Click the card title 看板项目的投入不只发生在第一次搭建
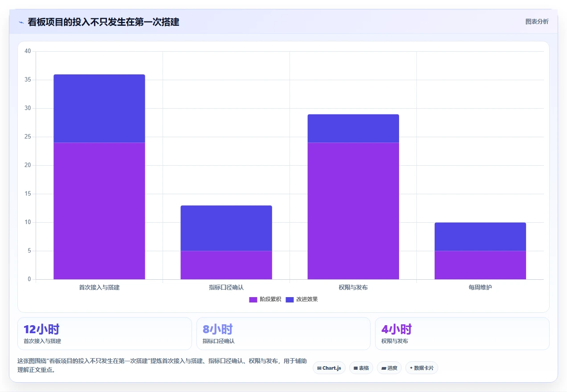This screenshot has height=392, width=567. click(103, 22)
